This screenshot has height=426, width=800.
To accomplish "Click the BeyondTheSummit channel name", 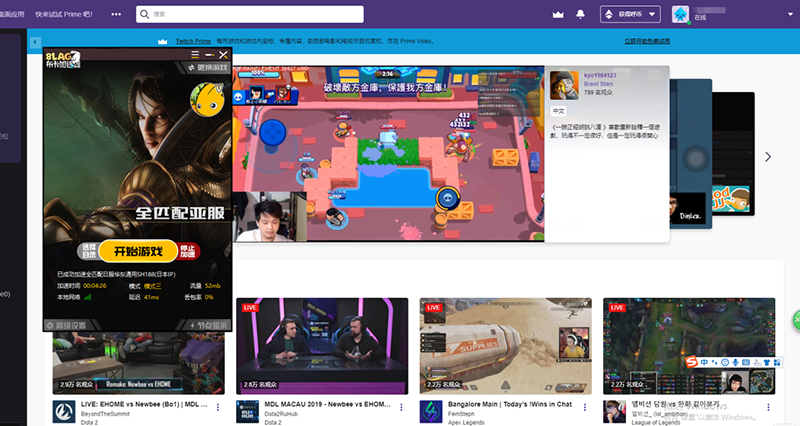I will (105, 414).
